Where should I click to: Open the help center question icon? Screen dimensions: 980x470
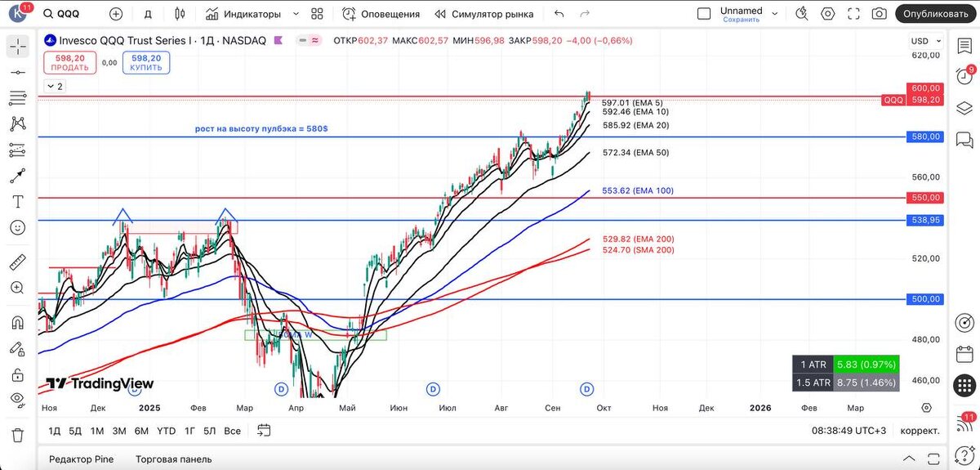pyautogui.click(x=964, y=455)
